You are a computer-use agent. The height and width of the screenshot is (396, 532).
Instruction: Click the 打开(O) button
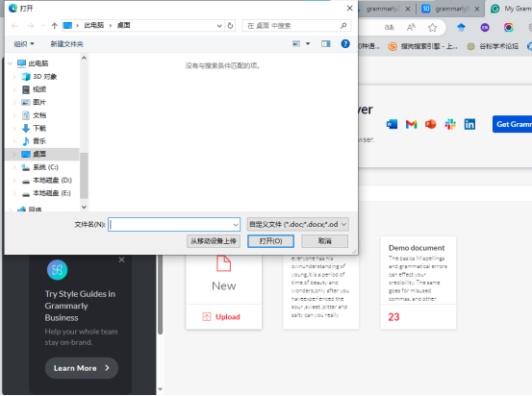coord(270,241)
